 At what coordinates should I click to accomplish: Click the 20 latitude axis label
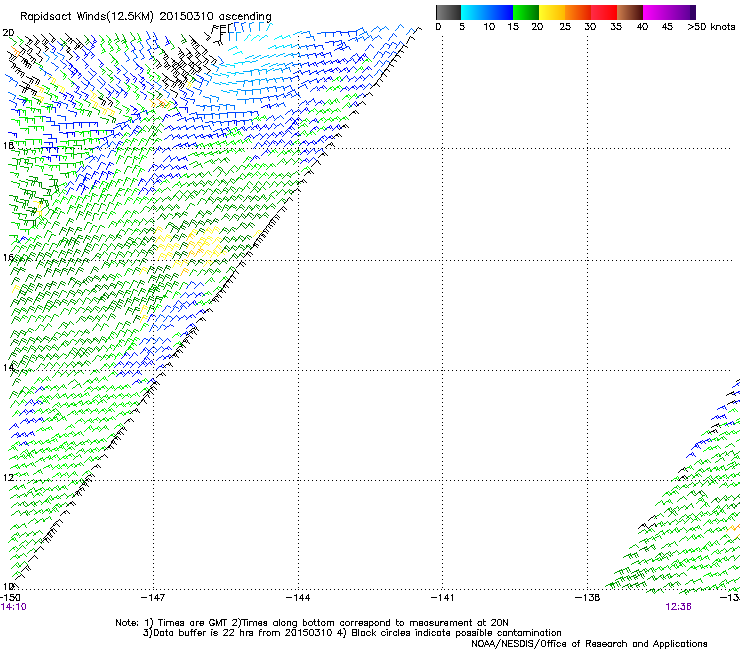click(x=8, y=33)
